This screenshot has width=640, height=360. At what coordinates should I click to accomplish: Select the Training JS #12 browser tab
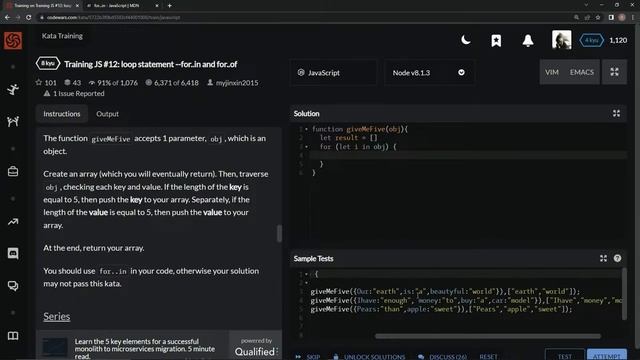click(42, 6)
